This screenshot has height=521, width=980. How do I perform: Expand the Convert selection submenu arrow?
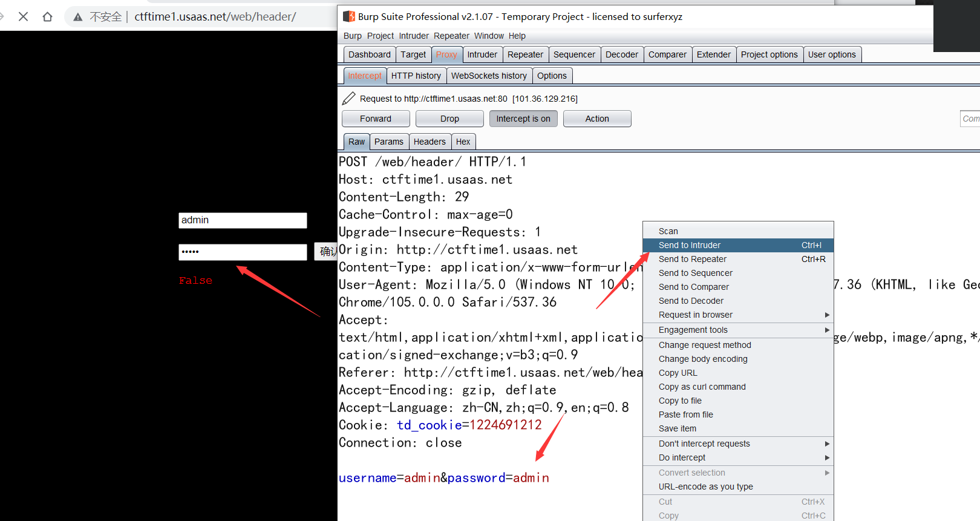coord(827,473)
